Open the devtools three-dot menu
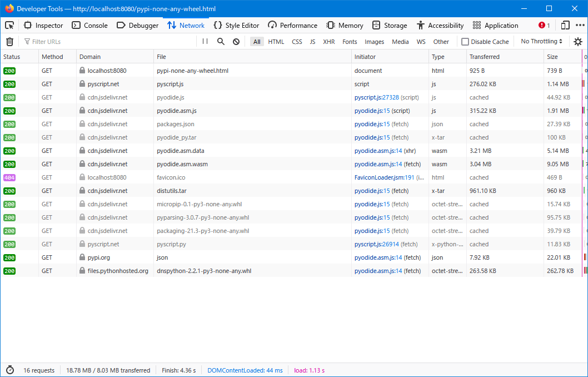 tap(580, 26)
